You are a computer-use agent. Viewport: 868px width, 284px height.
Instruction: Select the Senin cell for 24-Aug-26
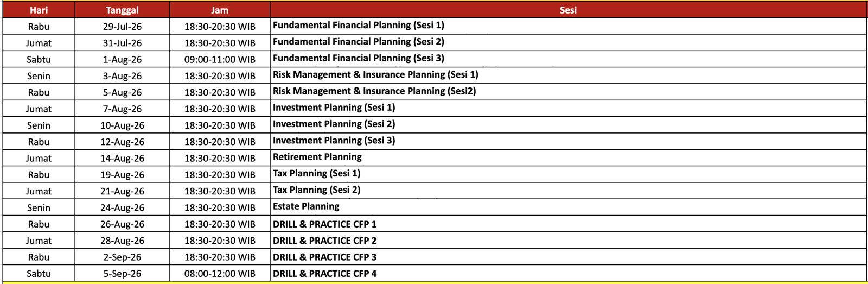(x=39, y=207)
